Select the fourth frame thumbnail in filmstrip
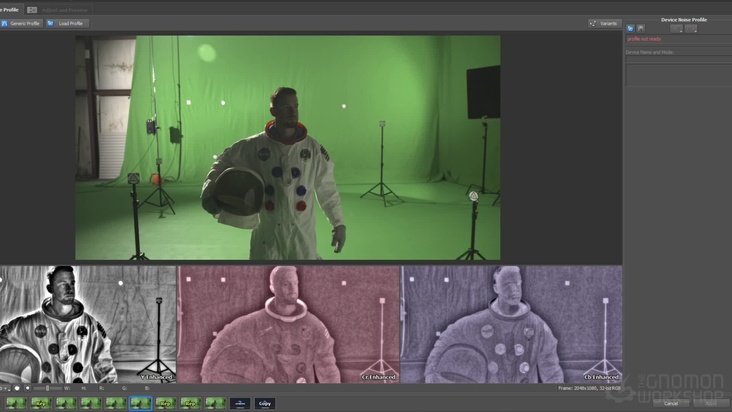Image resolution: width=732 pixels, height=412 pixels. (x=91, y=403)
